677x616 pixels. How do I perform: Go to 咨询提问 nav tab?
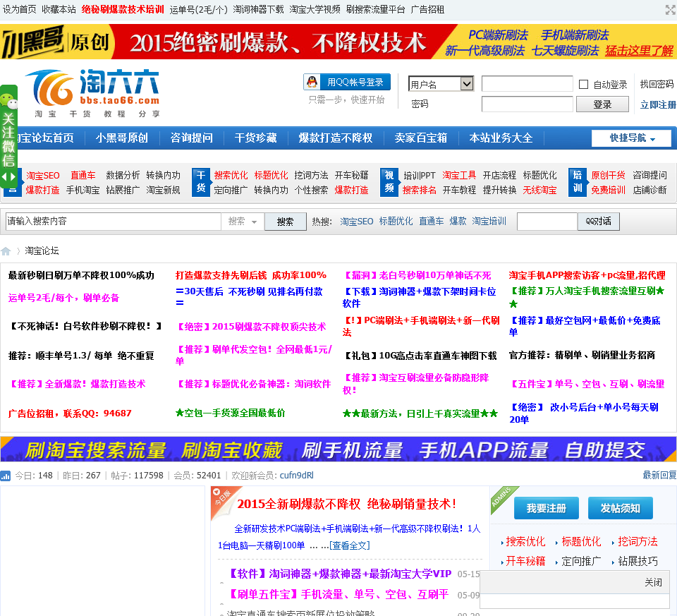click(191, 138)
